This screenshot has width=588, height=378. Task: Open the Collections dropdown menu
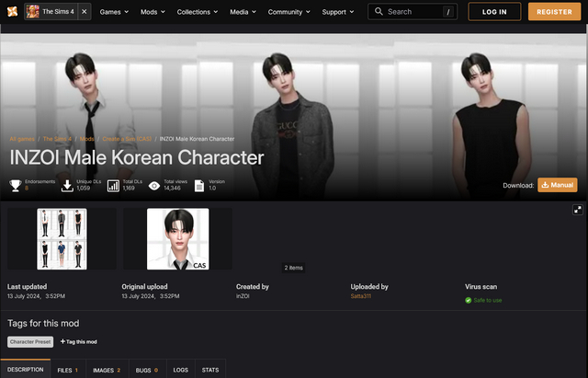pos(198,12)
